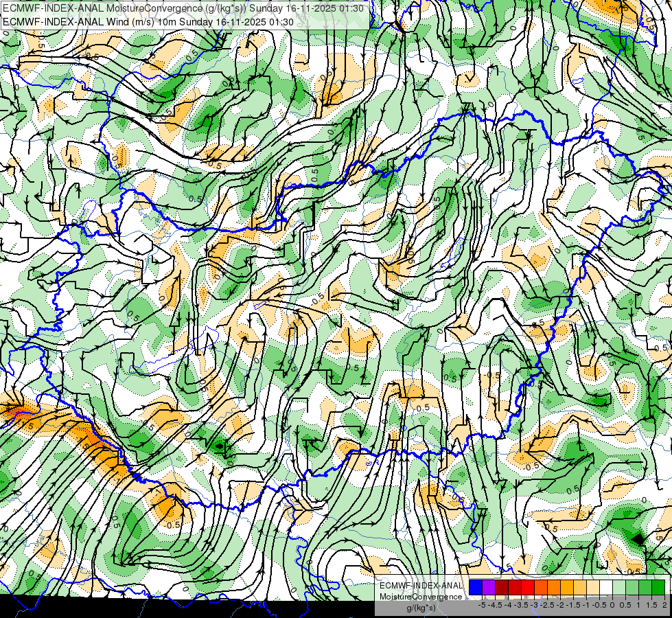Screen dimensions: 672x618
Task: Click the g/(kg*s) unit label in legend
Action: 421,608
